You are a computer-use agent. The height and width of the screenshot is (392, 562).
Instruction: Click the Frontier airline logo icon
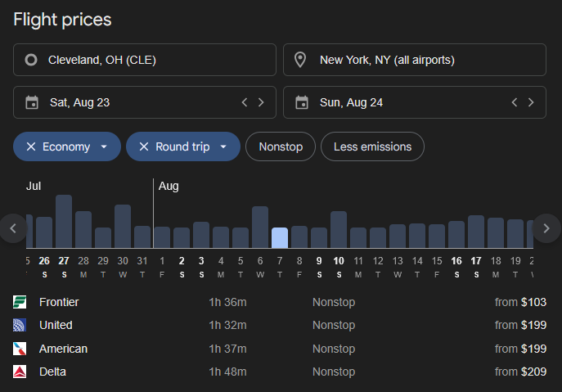click(20, 302)
